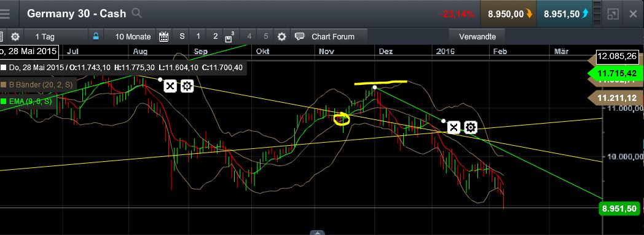644x235 pixels.
Task: Click the Germany 30 - Cash title
Action: click(x=76, y=14)
